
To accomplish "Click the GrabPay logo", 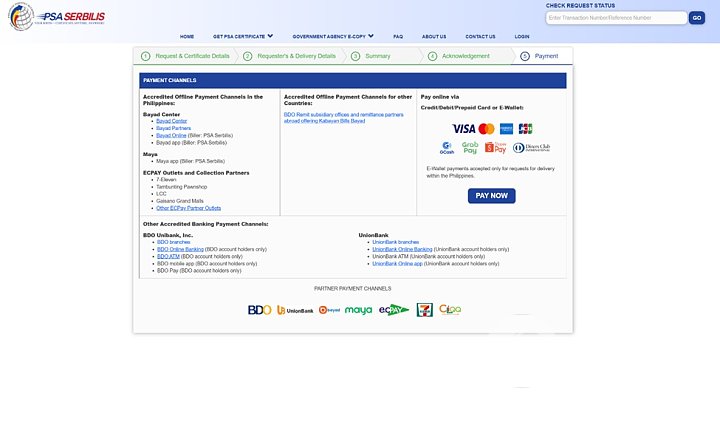I will [x=470, y=147].
